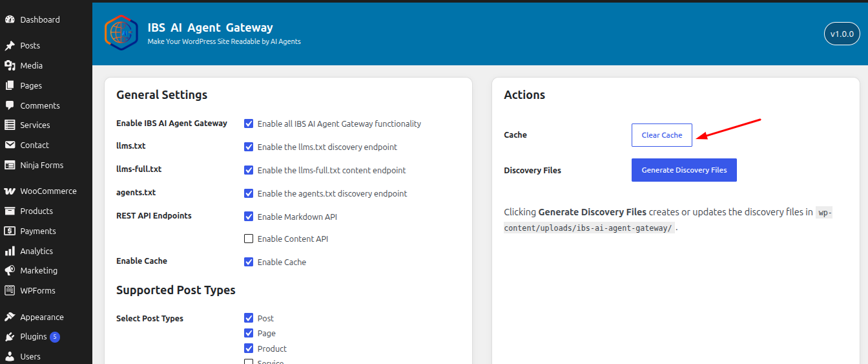Screen dimensions: 868x364
Task: Uncheck the Enable Cache checkbox
Action: tap(249, 262)
